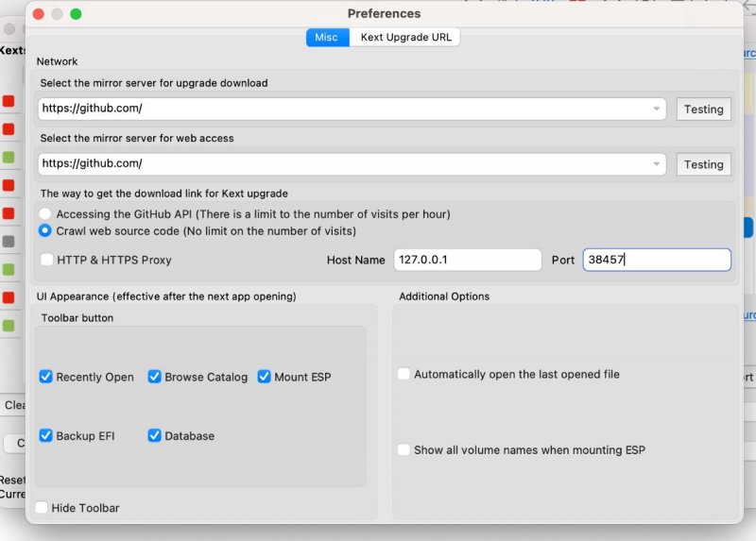Check Show all volume names when mounting ESP
Viewport: 756px width, 541px height.
click(x=404, y=450)
